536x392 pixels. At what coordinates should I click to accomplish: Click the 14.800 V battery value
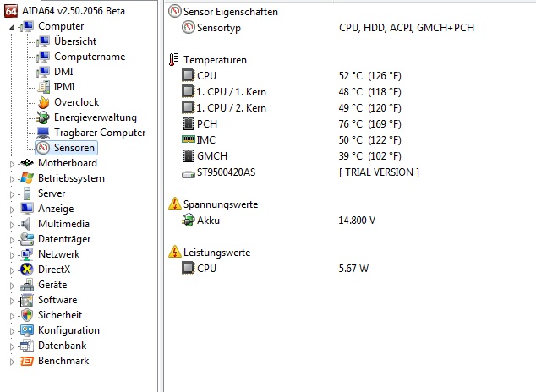357,220
